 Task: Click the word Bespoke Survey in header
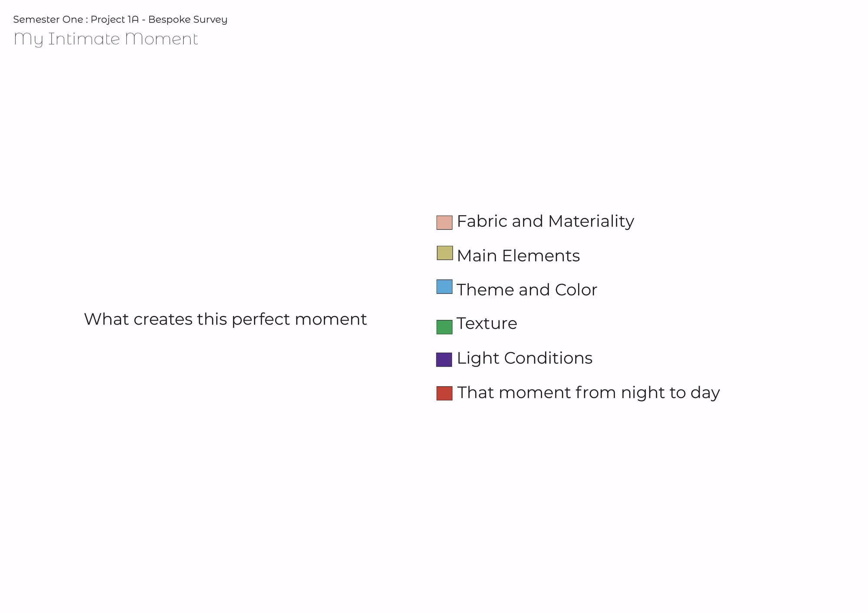pos(187,20)
